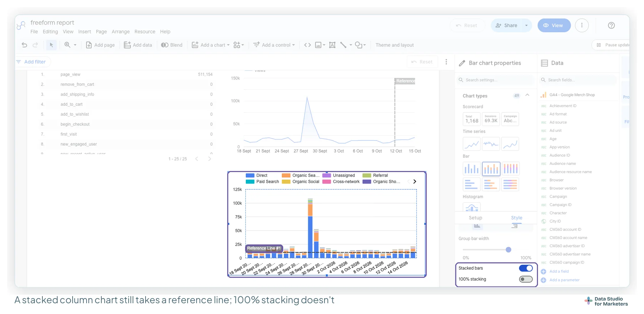Turn off the Stacked bars toggle
Screen dimensions: 644x314
tap(526, 268)
